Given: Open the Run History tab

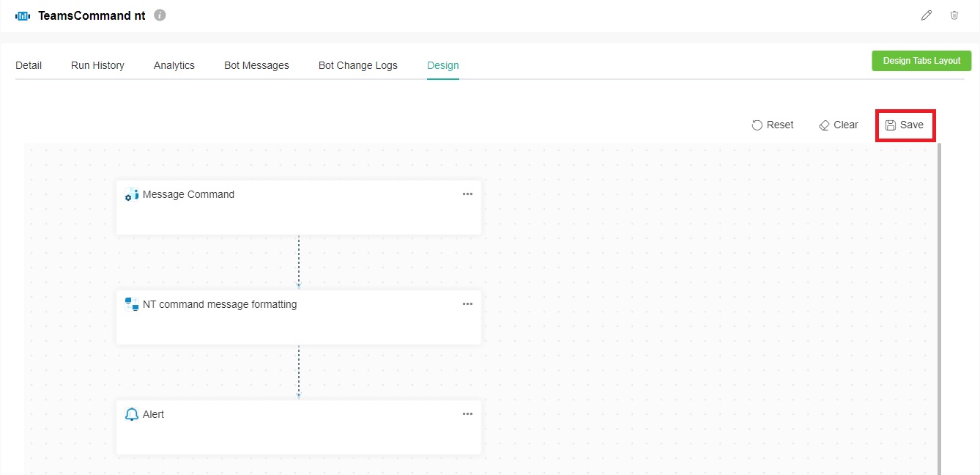Looking at the screenshot, I should (97, 65).
